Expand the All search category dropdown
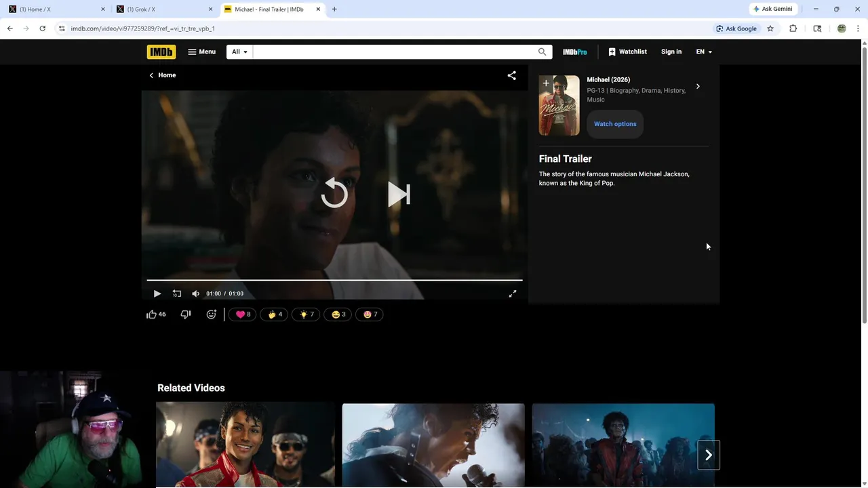Viewport: 868px width, 488px height. [x=239, y=52]
